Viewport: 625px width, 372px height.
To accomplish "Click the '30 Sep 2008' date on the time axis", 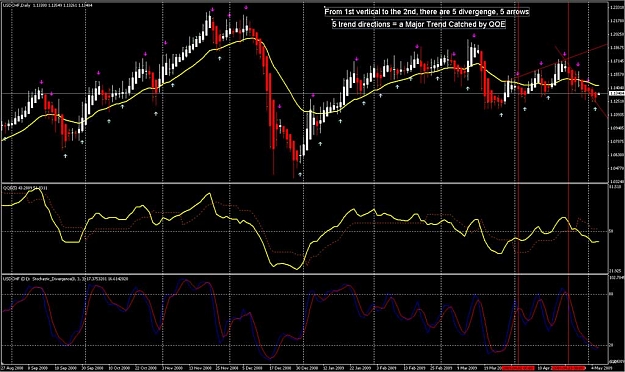I will 93,368.
